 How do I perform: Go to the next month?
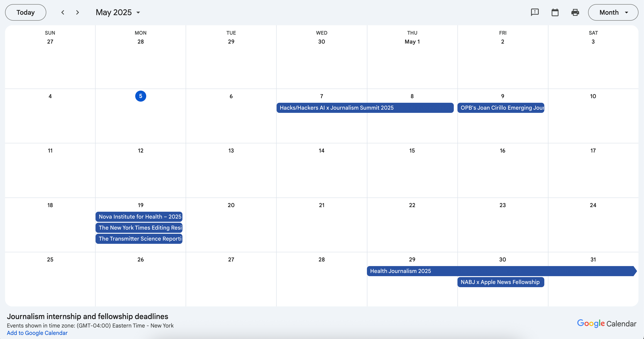pyautogui.click(x=77, y=12)
